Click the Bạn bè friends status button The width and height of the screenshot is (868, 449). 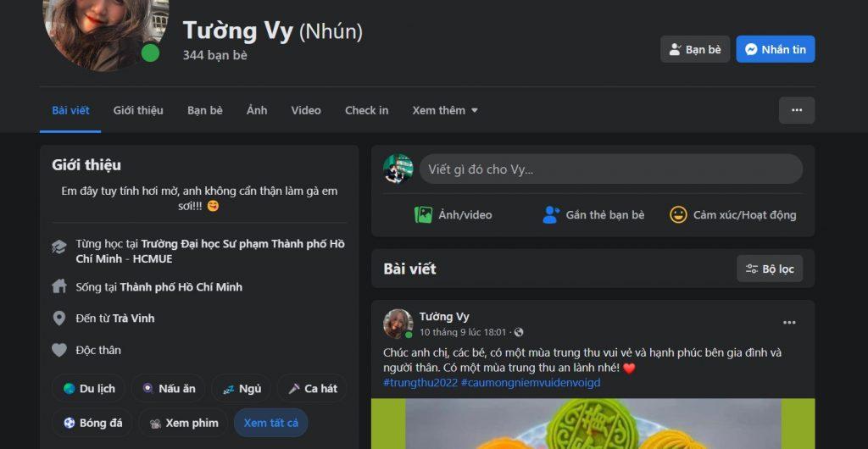695,49
